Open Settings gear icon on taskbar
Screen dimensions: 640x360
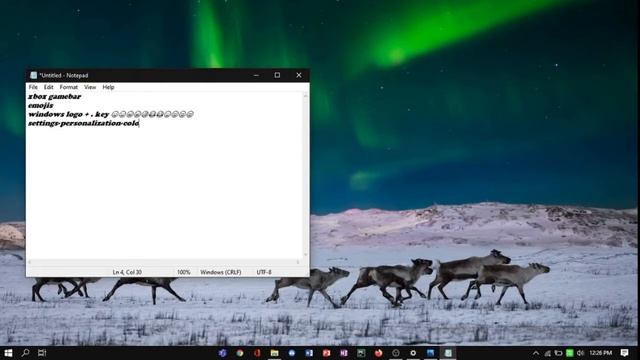tap(413, 353)
